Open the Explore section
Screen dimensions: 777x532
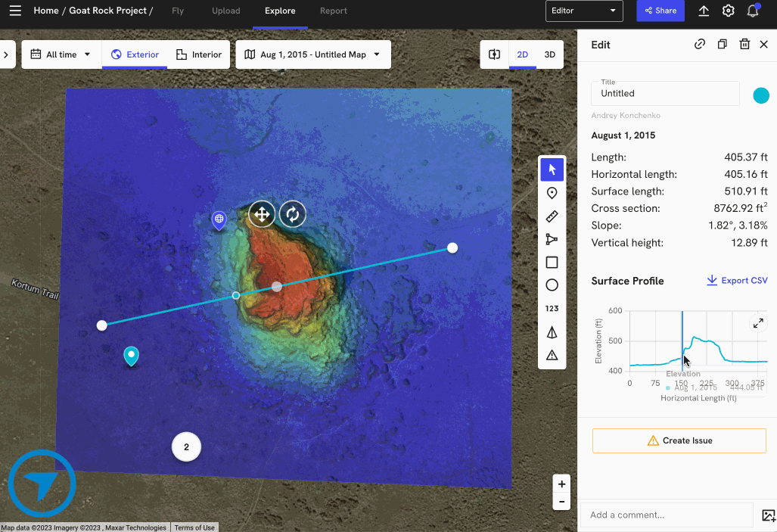click(279, 11)
